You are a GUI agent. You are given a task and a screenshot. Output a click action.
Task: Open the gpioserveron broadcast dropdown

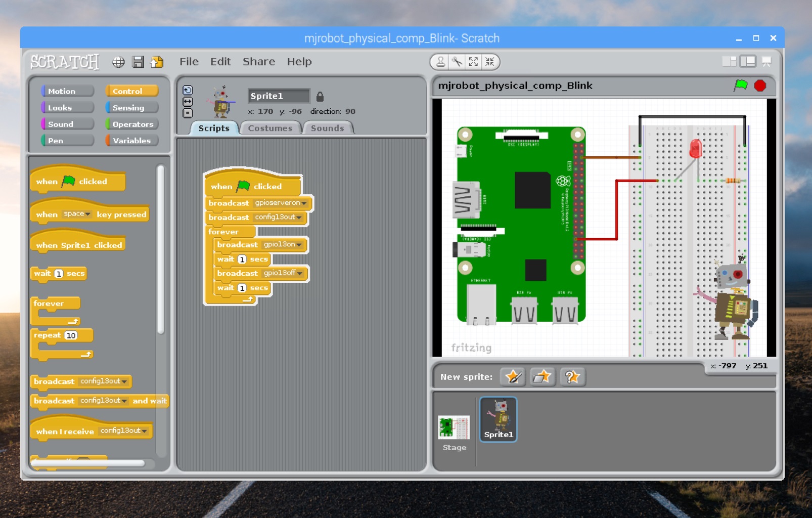304,203
